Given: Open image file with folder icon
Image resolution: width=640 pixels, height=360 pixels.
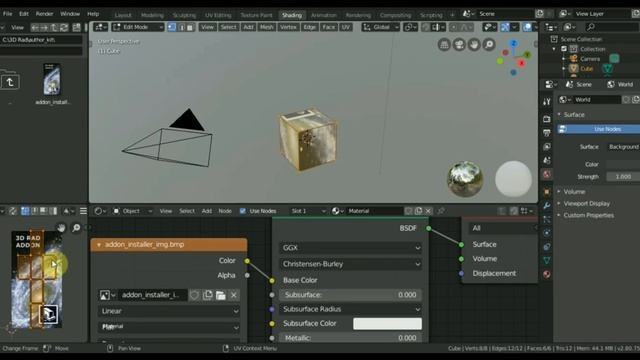Looking at the screenshot, I should coord(221,295).
